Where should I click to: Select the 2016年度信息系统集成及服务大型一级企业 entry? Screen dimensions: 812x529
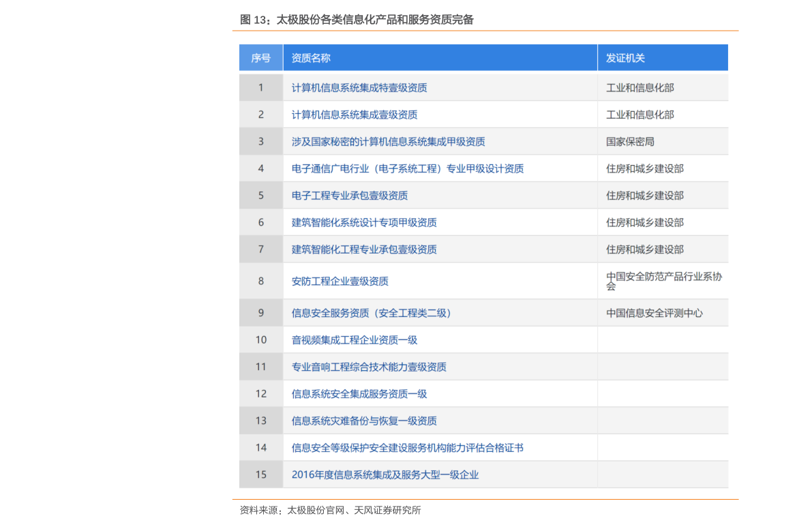[385, 474]
